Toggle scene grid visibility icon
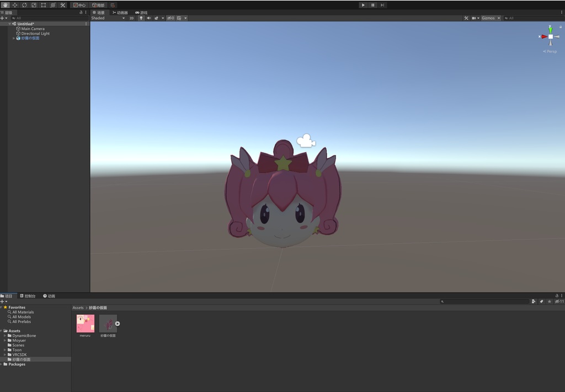Screen dimensions: 565x392 click(179, 18)
